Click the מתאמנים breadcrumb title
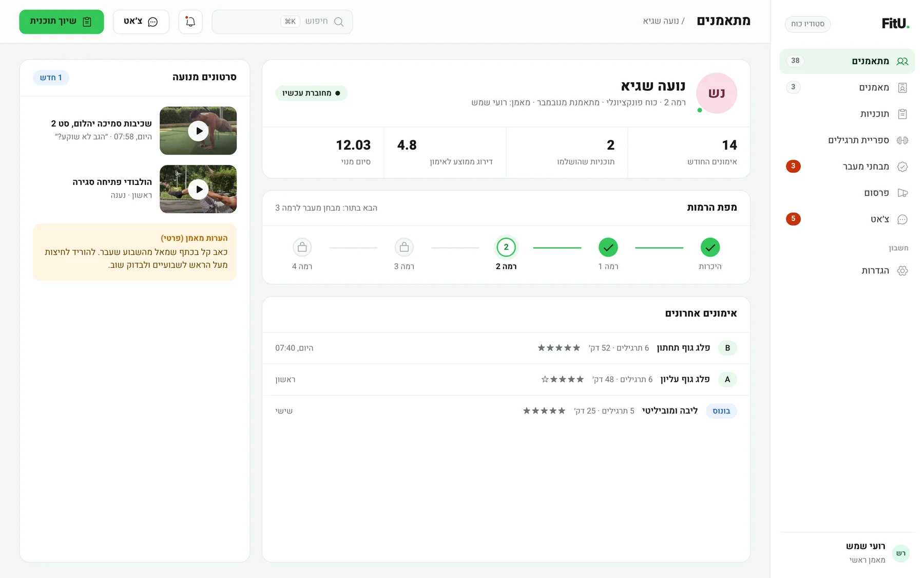This screenshot has width=924, height=578. pyautogui.click(x=723, y=21)
